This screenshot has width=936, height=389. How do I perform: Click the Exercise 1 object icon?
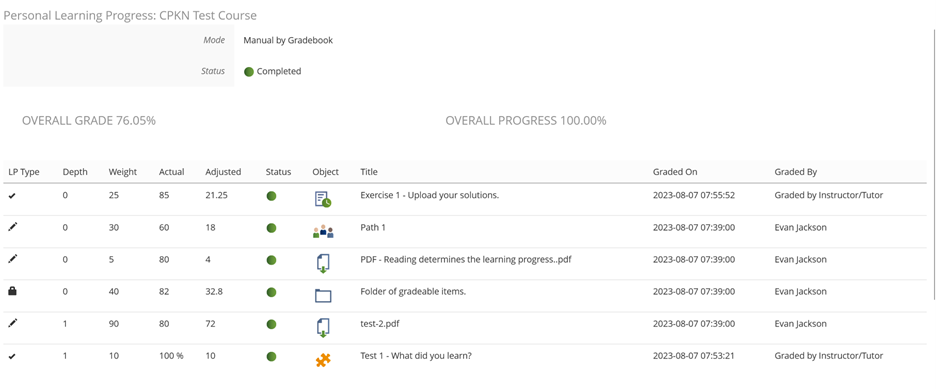tap(323, 199)
